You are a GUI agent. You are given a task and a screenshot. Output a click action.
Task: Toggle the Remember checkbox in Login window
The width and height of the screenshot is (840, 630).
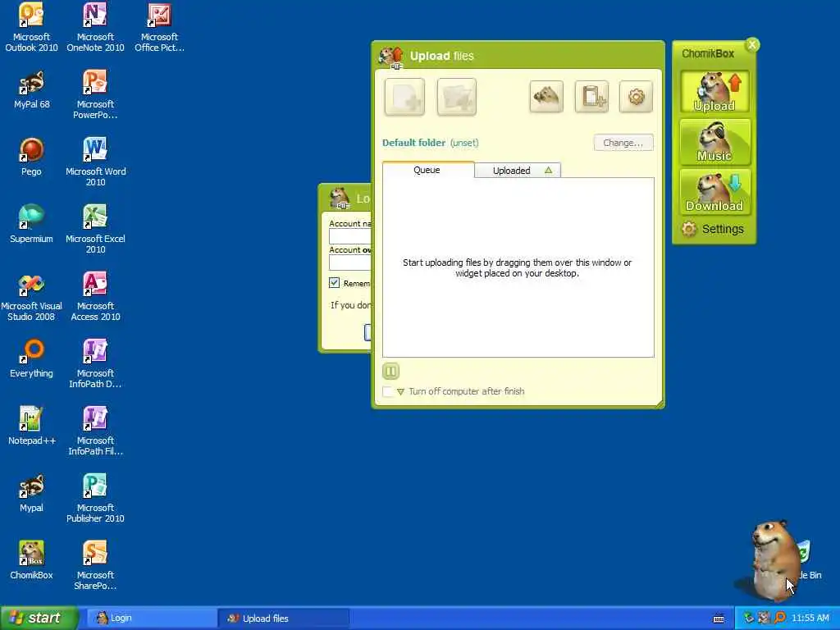pos(335,283)
